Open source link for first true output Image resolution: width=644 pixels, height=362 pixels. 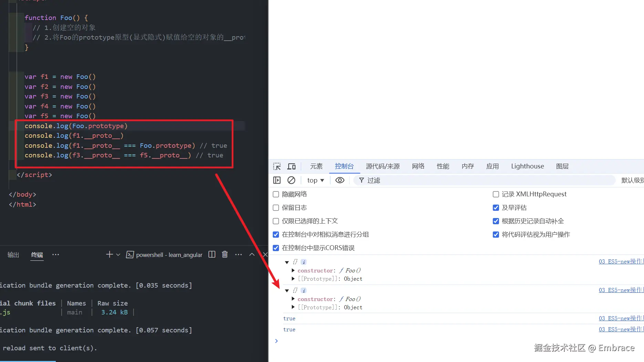coord(621,318)
